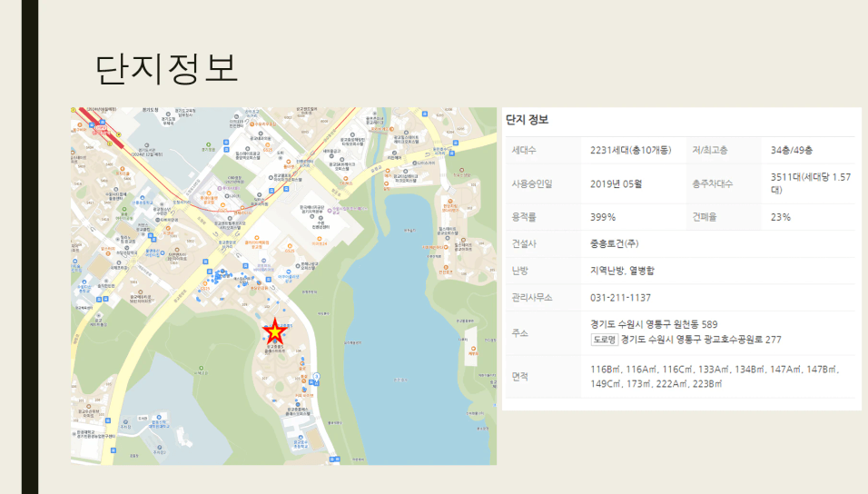Screen dimensions: 868x494
Task: Select the 399% floor area ratio value
Action: pyautogui.click(x=603, y=217)
